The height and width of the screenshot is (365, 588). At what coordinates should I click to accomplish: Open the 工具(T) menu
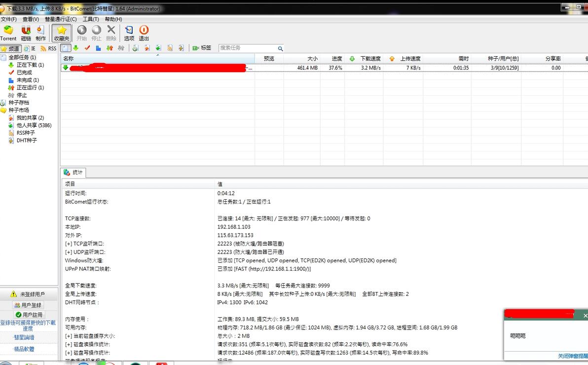(x=91, y=19)
